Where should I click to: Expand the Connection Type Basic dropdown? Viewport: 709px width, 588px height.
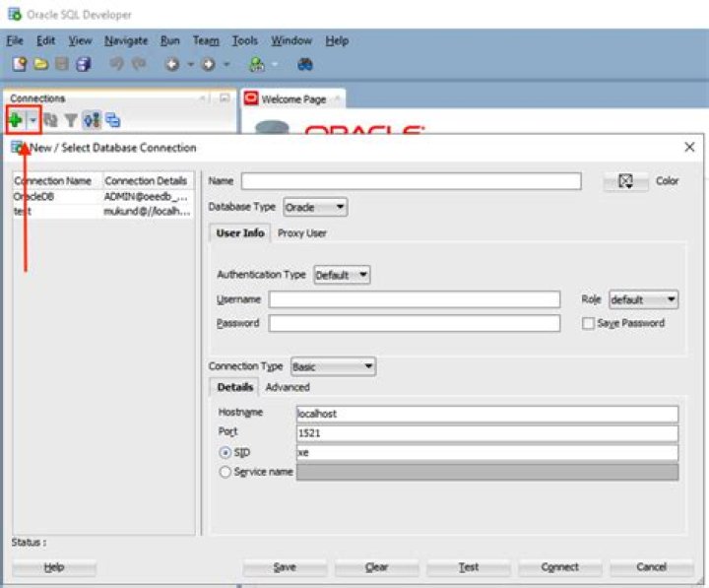coord(333,366)
